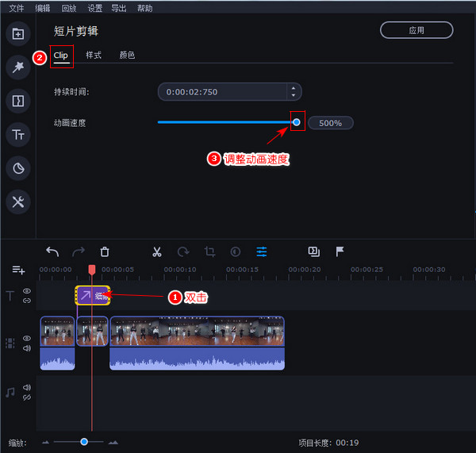Click the 项目长度: 00:19 status text
Viewport: 476px width, 453px height.
pyautogui.click(x=328, y=443)
